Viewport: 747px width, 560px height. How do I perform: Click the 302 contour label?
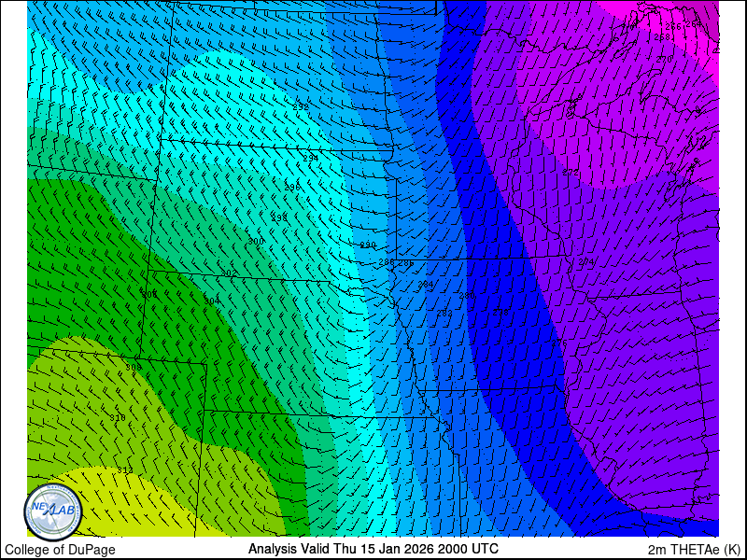pyautogui.click(x=230, y=273)
